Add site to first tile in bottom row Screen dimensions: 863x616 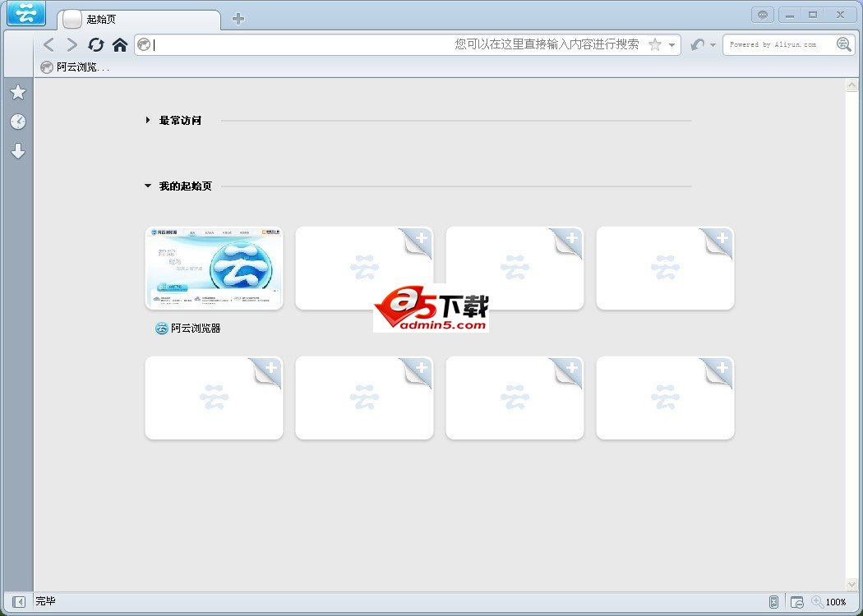pos(214,398)
